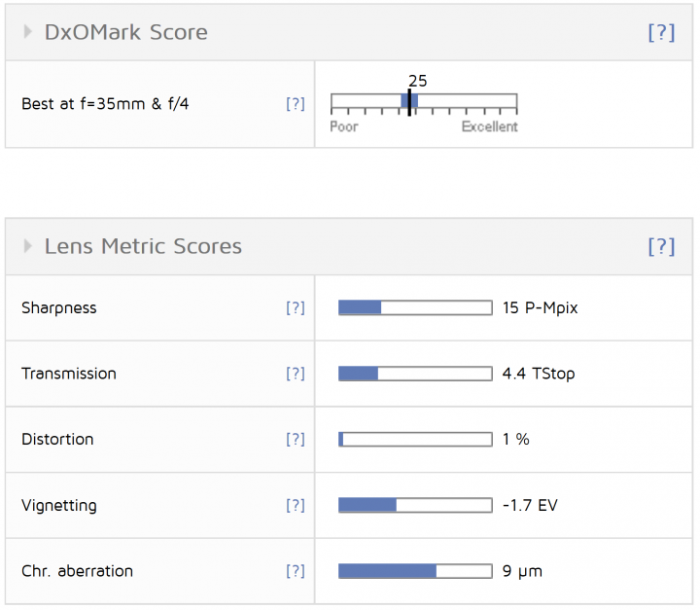
Task: Click the Transmission 4.4 TStop value
Action: pyautogui.click(x=539, y=374)
